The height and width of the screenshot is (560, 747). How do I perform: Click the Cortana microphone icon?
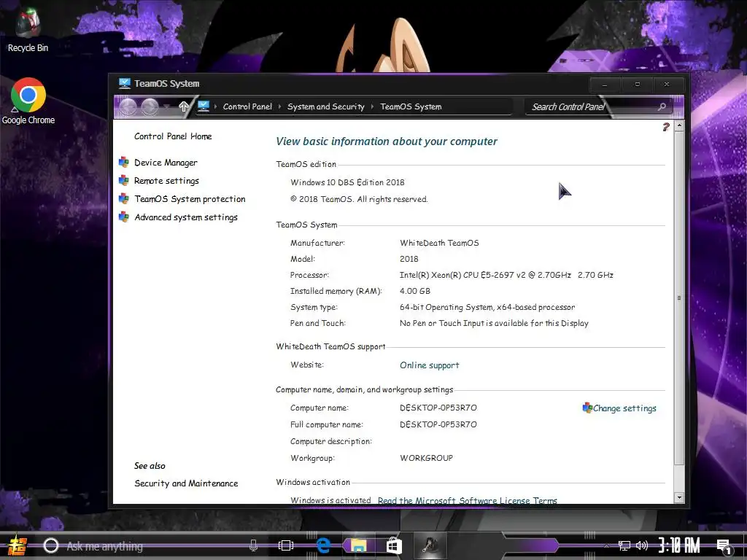pyautogui.click(x=253, y=545)
